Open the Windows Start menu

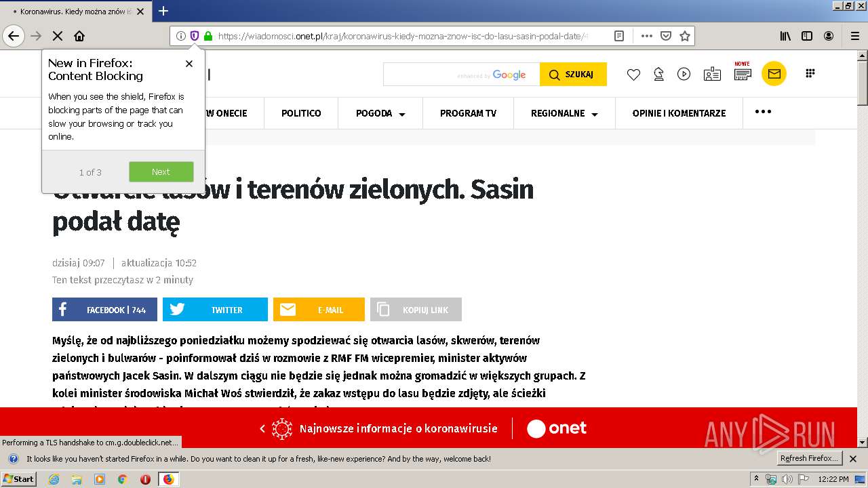(19, 479)
